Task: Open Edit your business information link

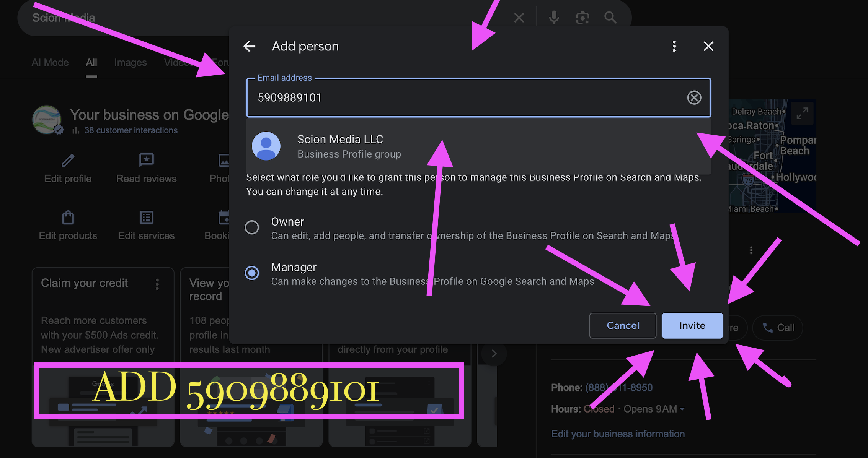Action: pos(618,434)
